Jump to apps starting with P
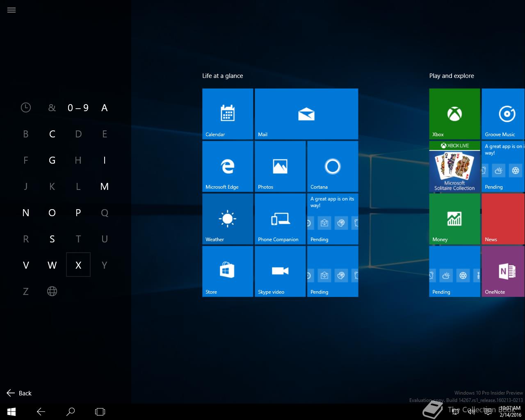Image resolution: width=525 pixels, height=420 pixels. point(78,213)
